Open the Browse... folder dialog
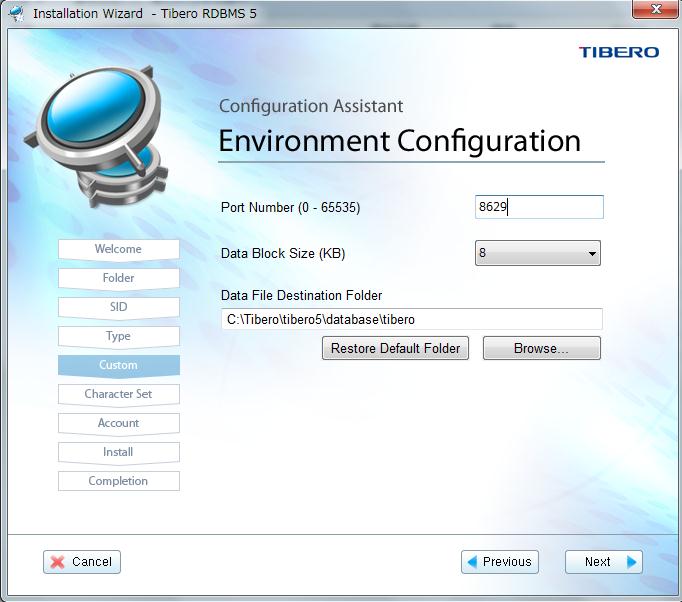 pyautogui.click(x=542, y=348)
